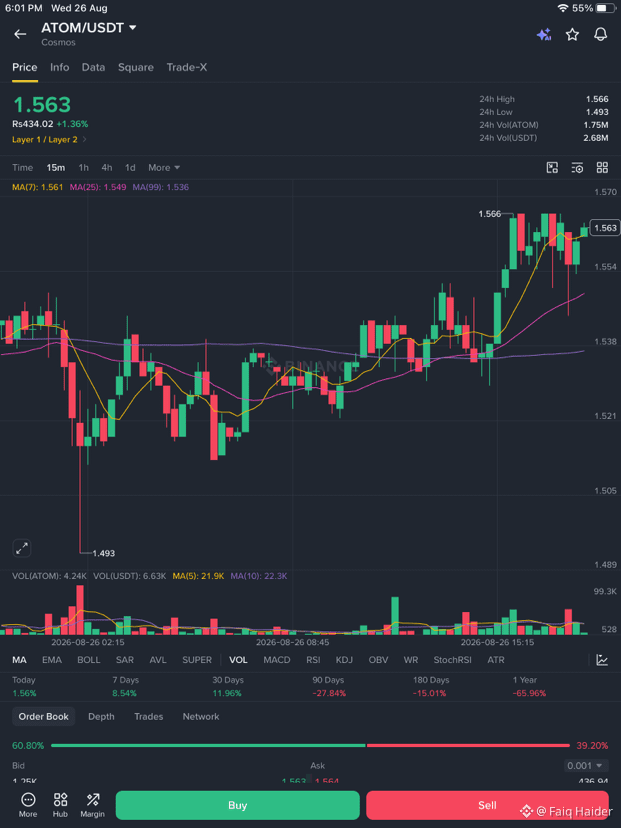Tap the red 39.20% ask ratio bar
Image resolution: width=621 pixels, height=828 pixels.
(x=468, y=746)
